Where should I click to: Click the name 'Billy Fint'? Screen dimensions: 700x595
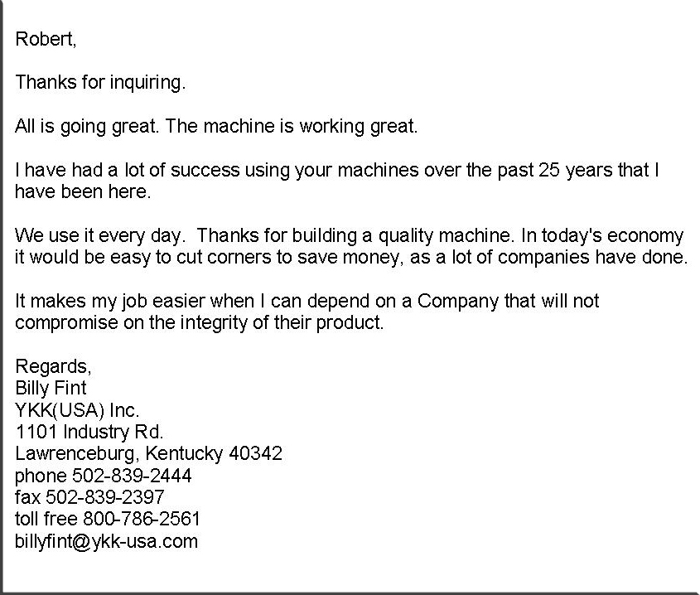[x=51, y=389]
